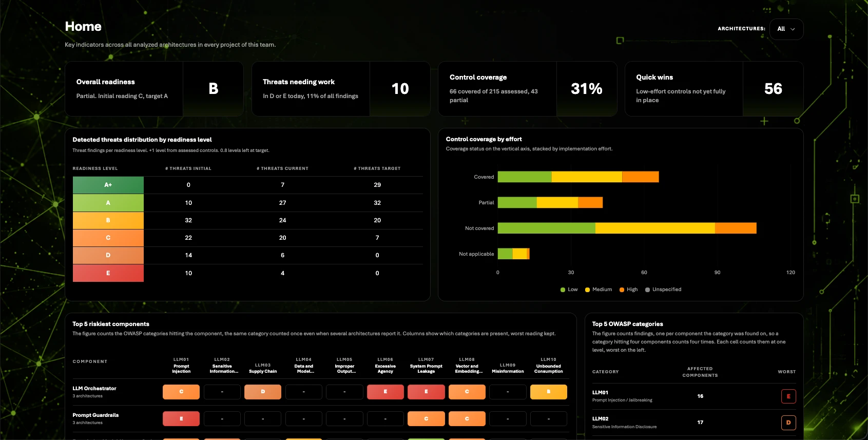Viewport: 868px width, 440px height.
Task: Select the red E readiness level swatch
Action: point(108,273)
